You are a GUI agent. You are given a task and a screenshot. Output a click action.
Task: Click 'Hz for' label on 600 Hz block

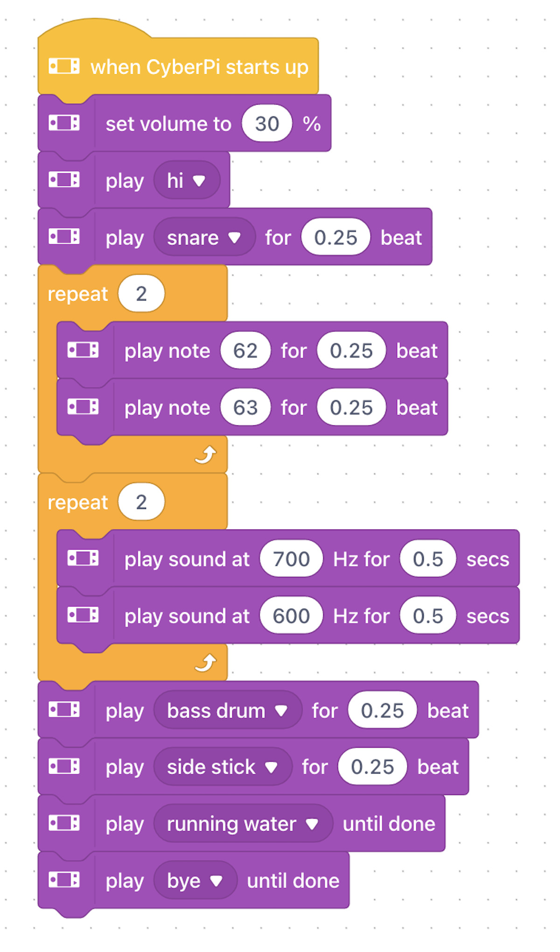coord(361,616)
